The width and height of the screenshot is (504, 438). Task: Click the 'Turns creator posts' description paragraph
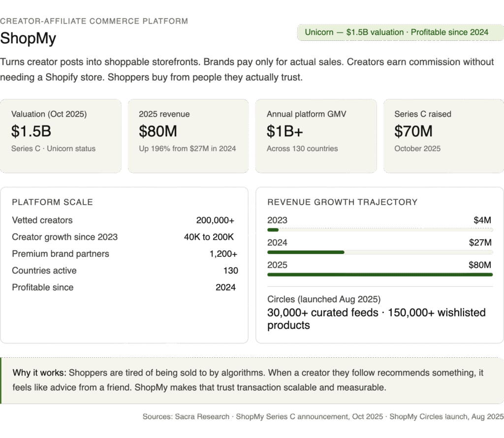[x=247, y=69]
